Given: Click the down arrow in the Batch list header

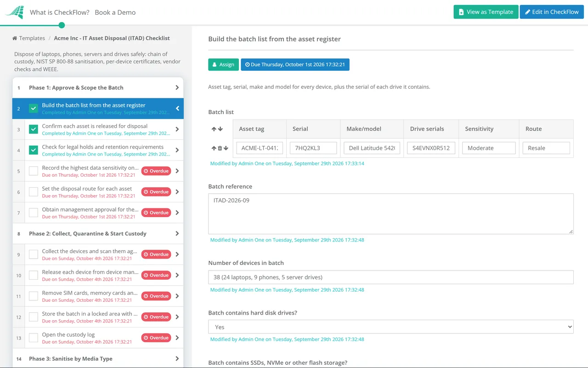Looking at the screenshot, I should coord(220,129).
